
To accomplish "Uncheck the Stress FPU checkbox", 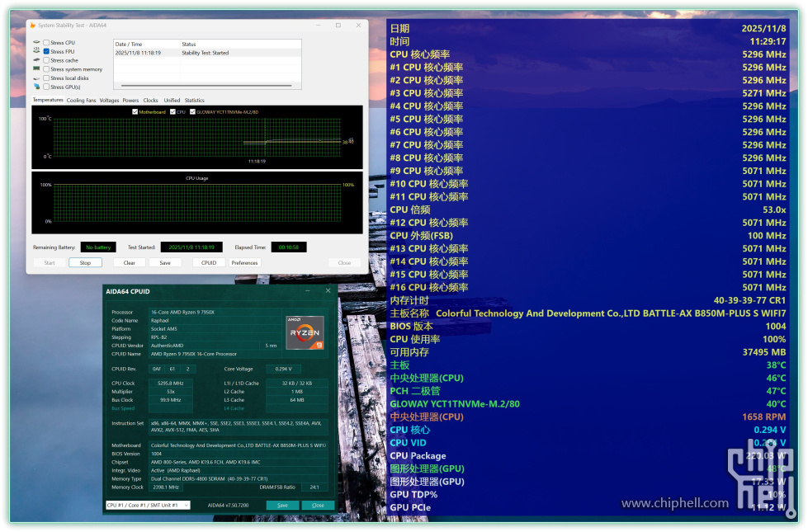I will pyautogui.click(x=46, y=51).
